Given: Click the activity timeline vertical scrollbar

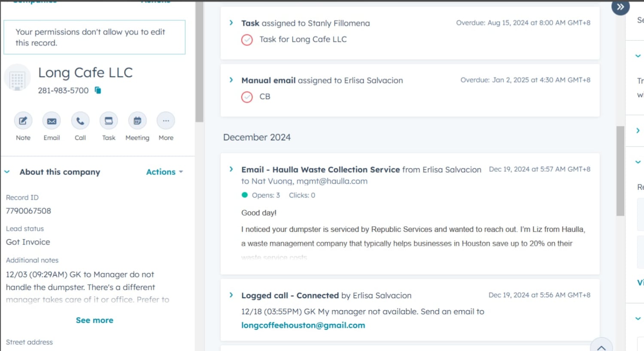Looking at the screenshot, I should pos(620,171).
